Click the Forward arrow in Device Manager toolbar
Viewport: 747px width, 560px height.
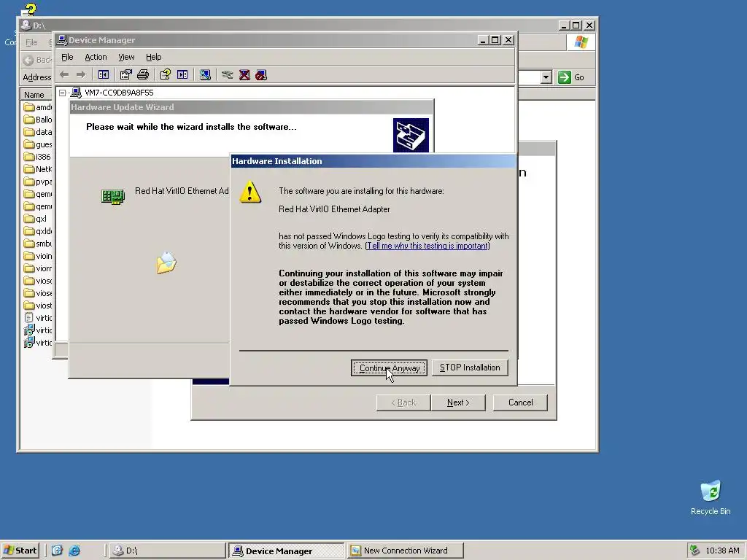coord(81,75)
